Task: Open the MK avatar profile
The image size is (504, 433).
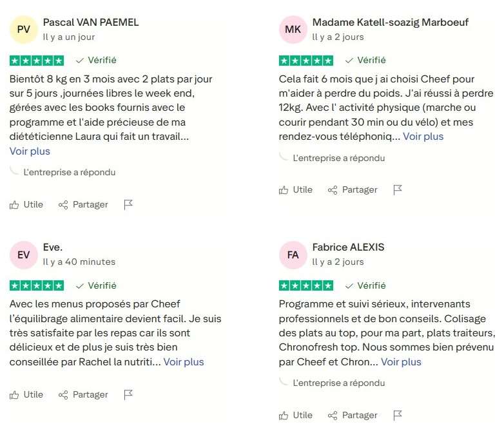Action: (x=293, y=29)
